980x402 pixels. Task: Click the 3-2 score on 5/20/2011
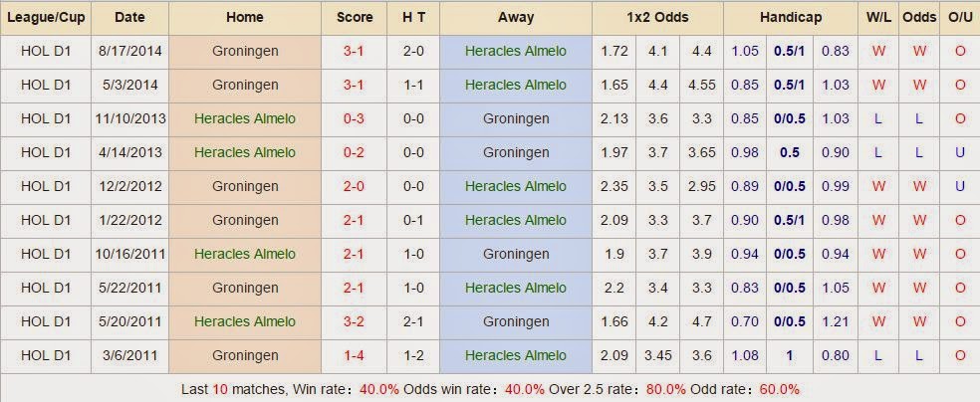355,321
